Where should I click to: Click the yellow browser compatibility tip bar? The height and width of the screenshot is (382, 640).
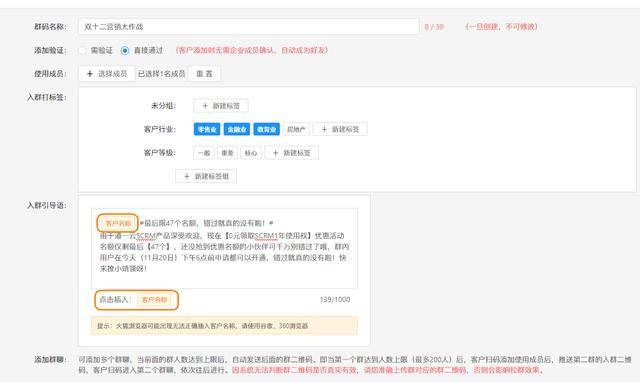tap(224, 326)
